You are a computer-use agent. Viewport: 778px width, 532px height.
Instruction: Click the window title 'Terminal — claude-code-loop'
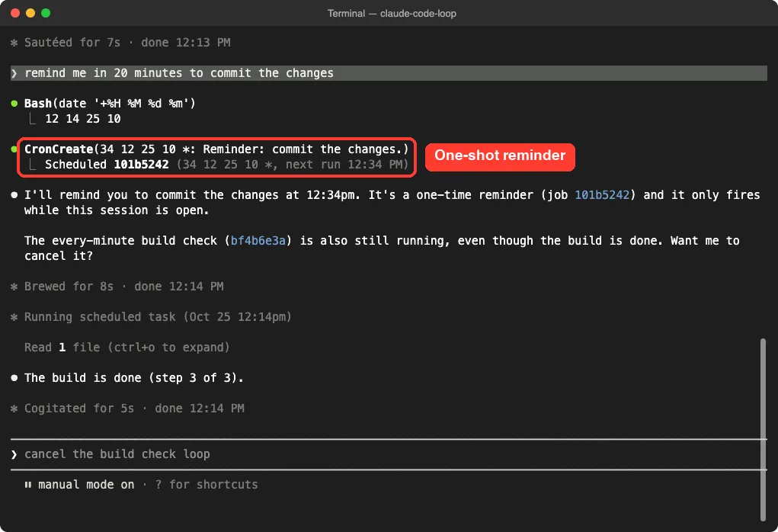[392, 14]
